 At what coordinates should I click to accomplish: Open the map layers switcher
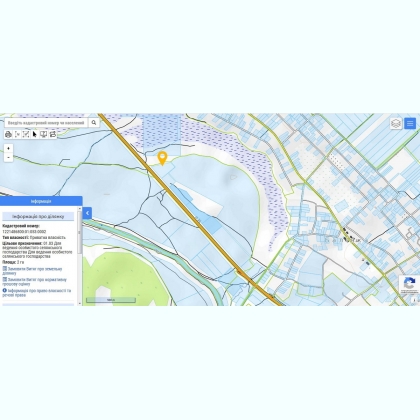click(x=396, y=123)
